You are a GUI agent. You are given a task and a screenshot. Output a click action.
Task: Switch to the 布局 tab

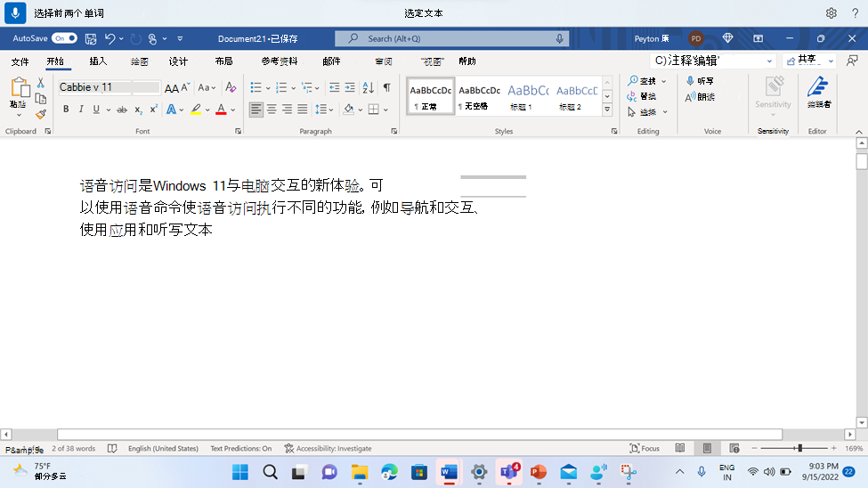pos(223,61)
